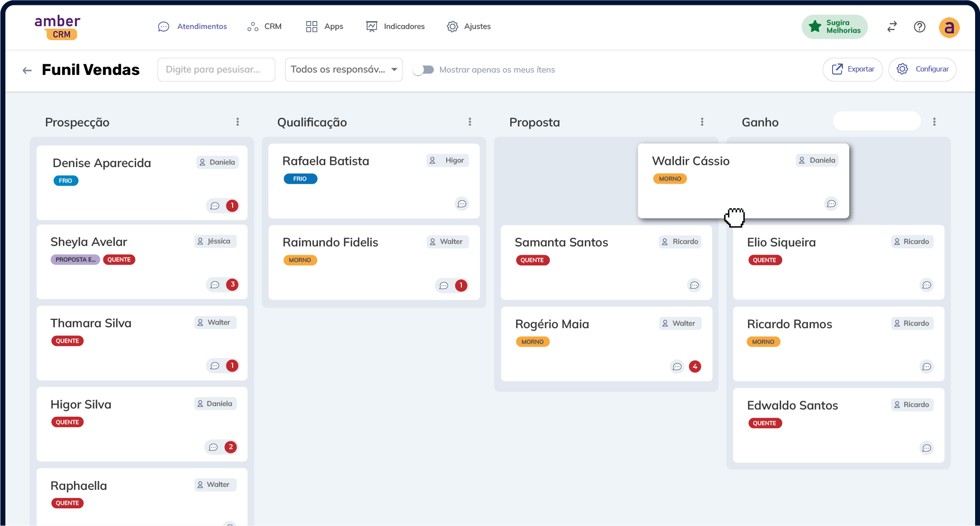Click the Sugira Melhorias button

834,26
